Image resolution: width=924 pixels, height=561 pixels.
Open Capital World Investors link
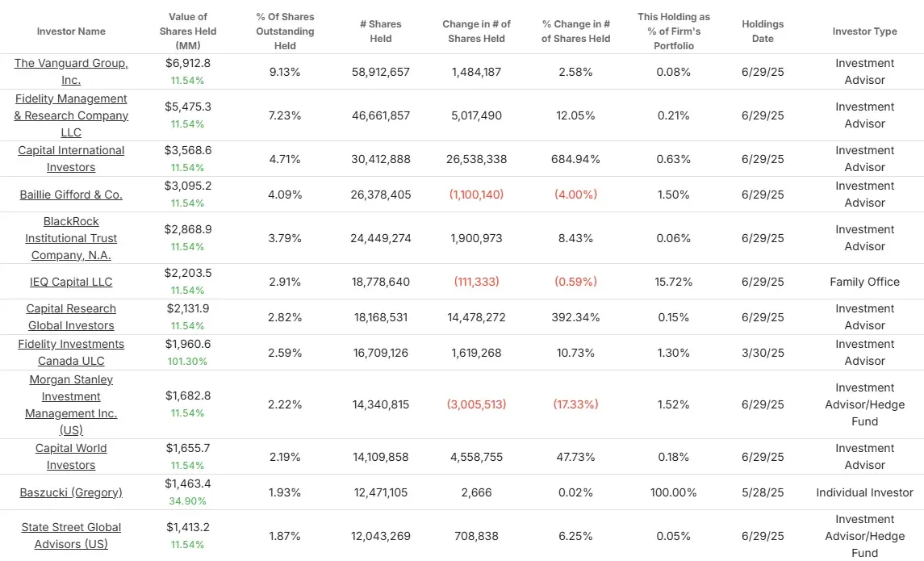(71, 457)
